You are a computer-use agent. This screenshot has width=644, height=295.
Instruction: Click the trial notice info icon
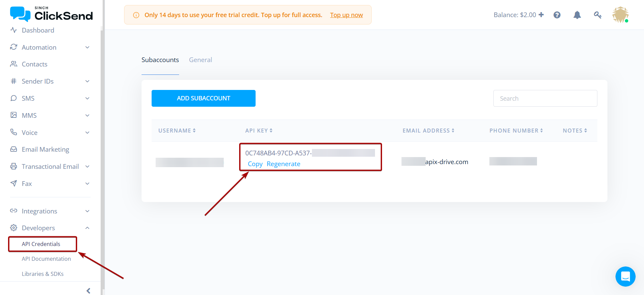[x=136, y=15]
